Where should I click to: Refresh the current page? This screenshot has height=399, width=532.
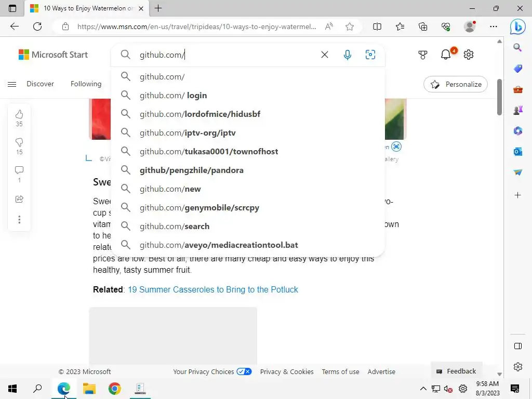37,26
